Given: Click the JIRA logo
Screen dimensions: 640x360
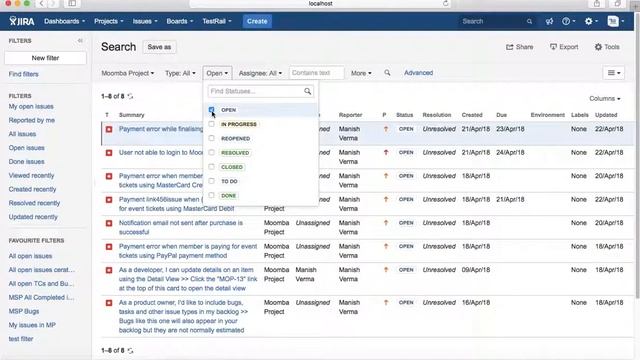Looking at the screenshot, I should click(22, 21).
